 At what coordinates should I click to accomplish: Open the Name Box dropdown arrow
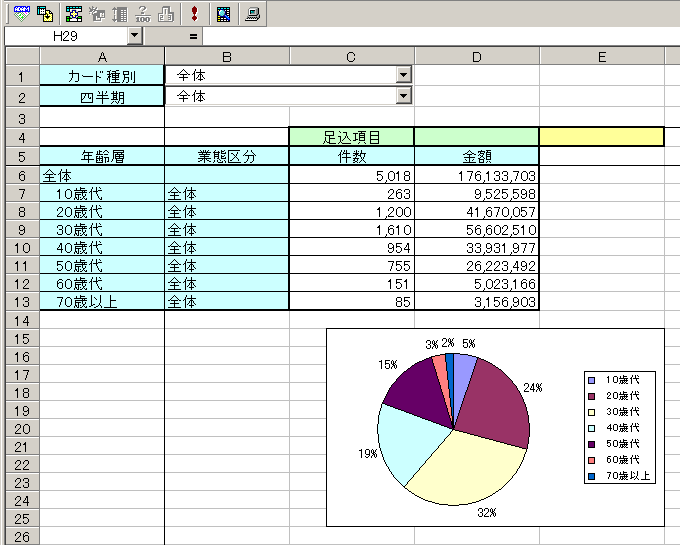pyautogui.click(x=135, y=36)
